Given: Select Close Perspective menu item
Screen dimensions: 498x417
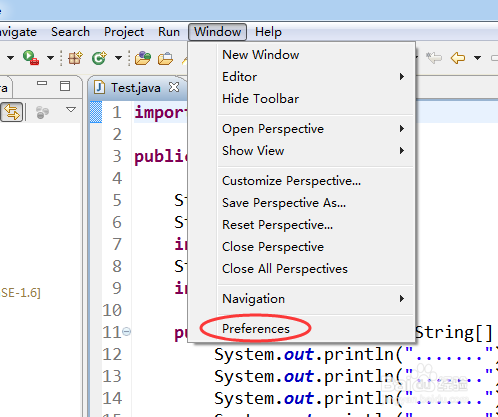Looking at the screenshot, I should tap(301, 247).
